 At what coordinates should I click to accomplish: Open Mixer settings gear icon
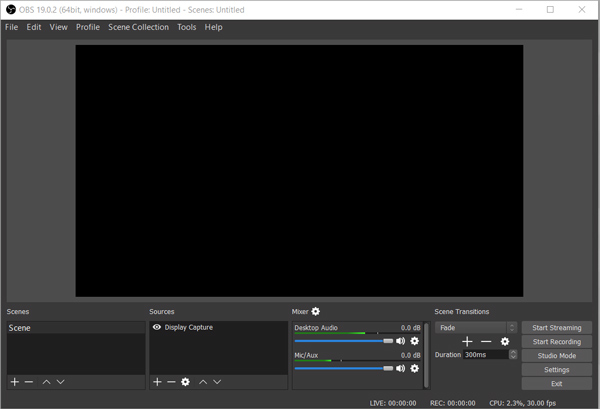(316, 312)
